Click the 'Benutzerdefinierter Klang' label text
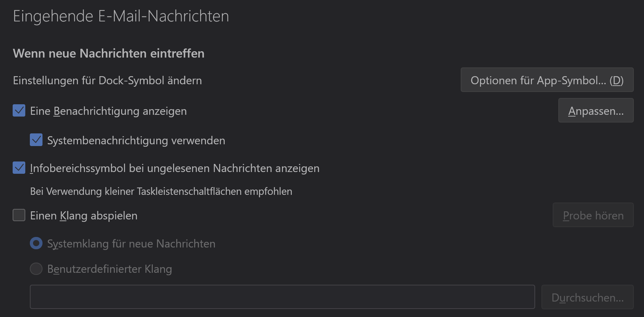The height and width of the screenshot is (317, 644). (110, 269)
